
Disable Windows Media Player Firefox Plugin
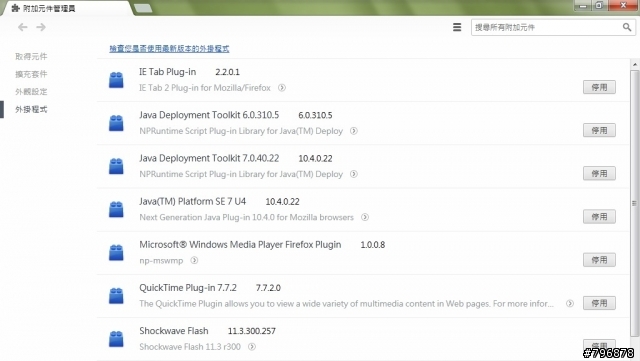pos(599,260)
